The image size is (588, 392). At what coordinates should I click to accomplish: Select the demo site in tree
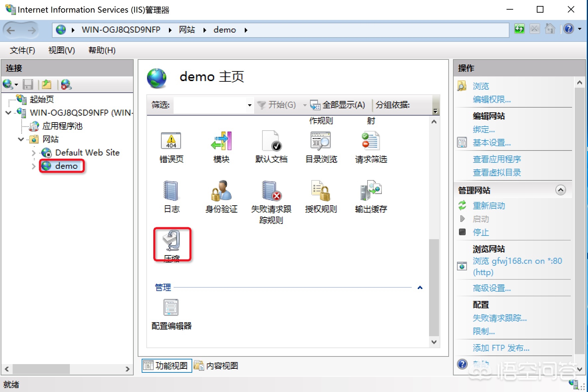[x=66, y=166]
